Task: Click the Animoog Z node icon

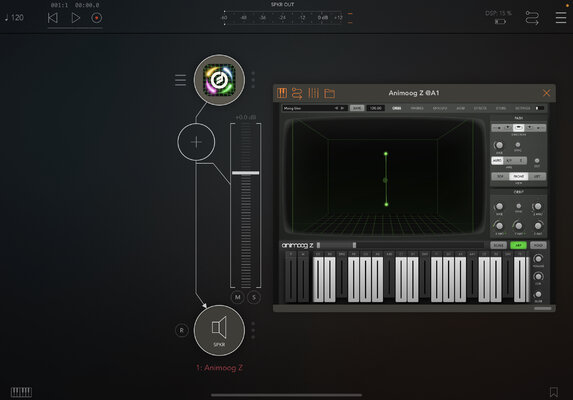Action: (x=219, y=80)
